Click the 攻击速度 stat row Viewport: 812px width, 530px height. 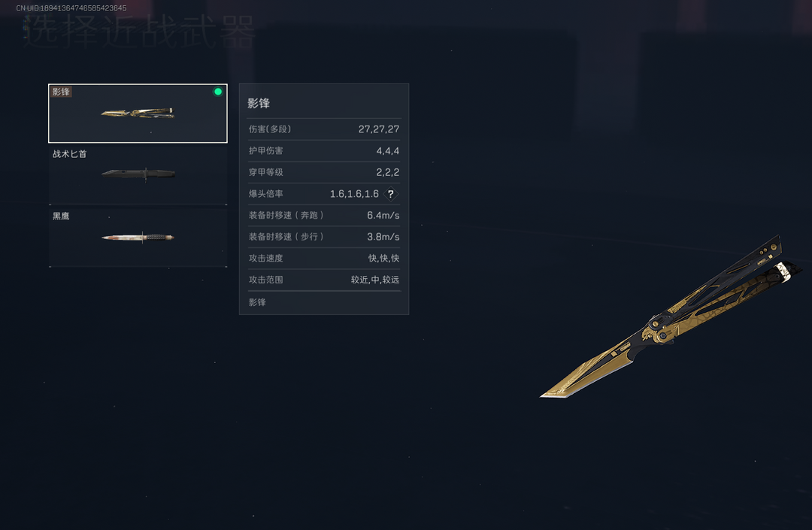324,258
